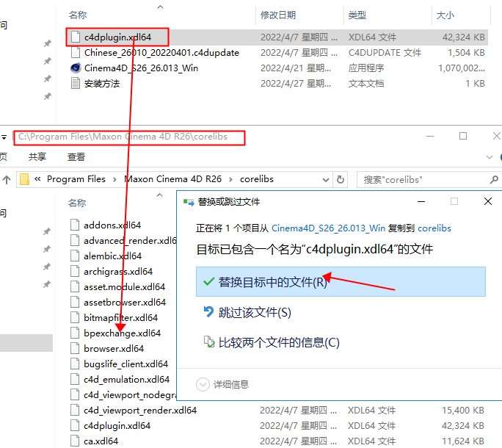Click Program Files breadcrumb in address bar
Image resolution: width=502 pixels, height=448 pixels.
coord(76,179)
